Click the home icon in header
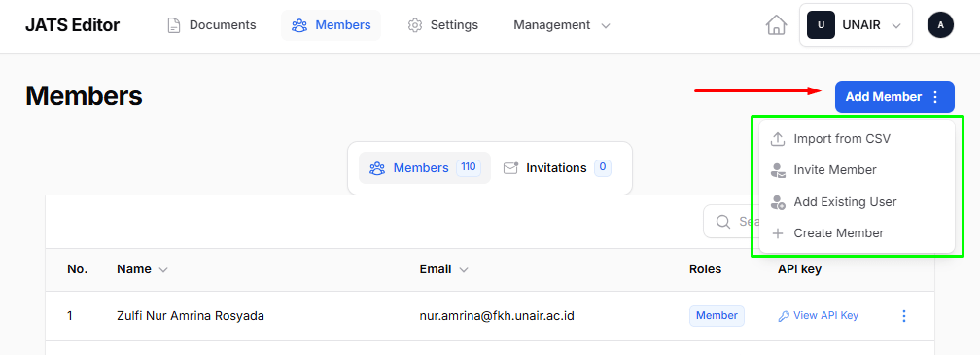 point(776,25)
